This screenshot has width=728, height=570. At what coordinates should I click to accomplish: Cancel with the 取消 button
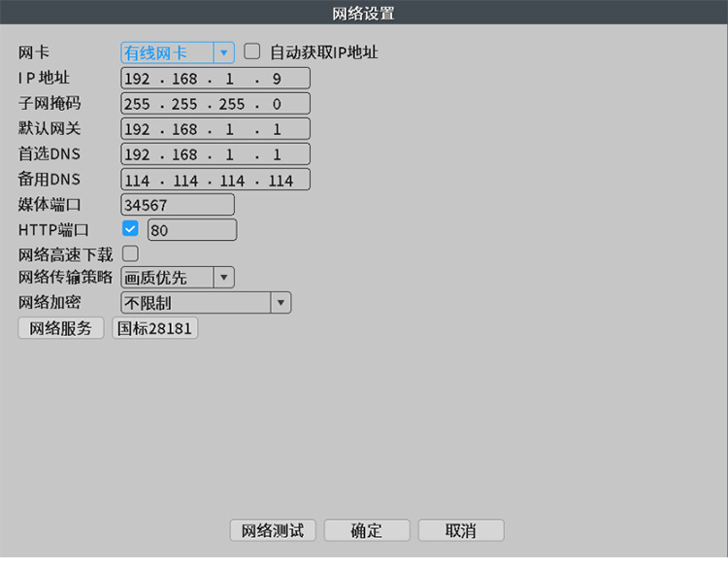click(461, 530)
